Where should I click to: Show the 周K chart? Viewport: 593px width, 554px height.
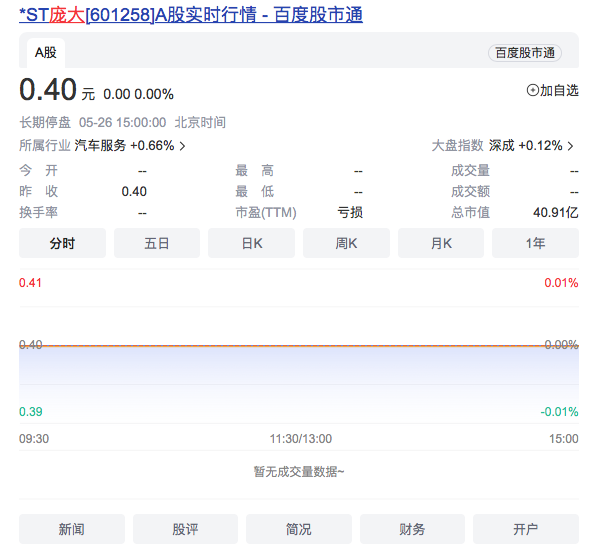(x=346, y=243)
